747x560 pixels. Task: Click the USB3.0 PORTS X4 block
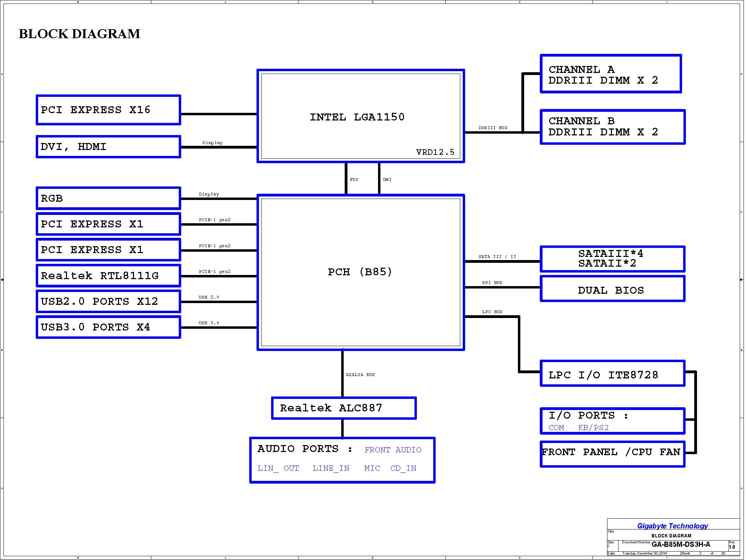[108, 327]
